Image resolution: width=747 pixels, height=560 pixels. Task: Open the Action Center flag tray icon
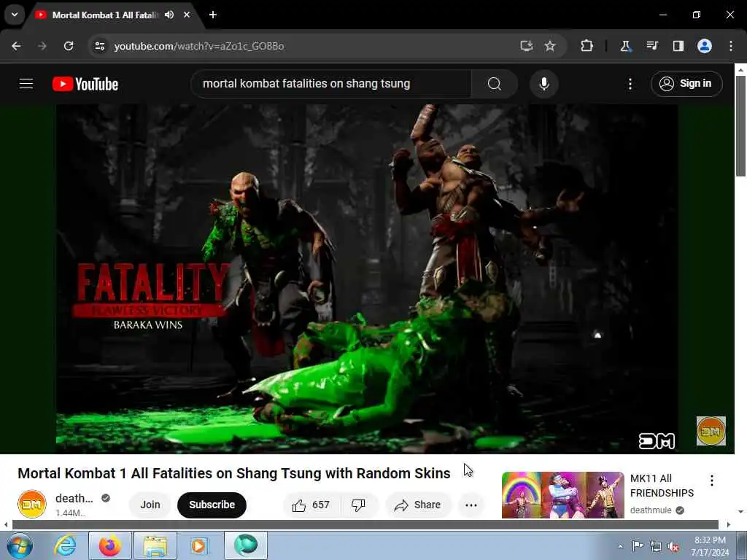[x=638, y=546]
